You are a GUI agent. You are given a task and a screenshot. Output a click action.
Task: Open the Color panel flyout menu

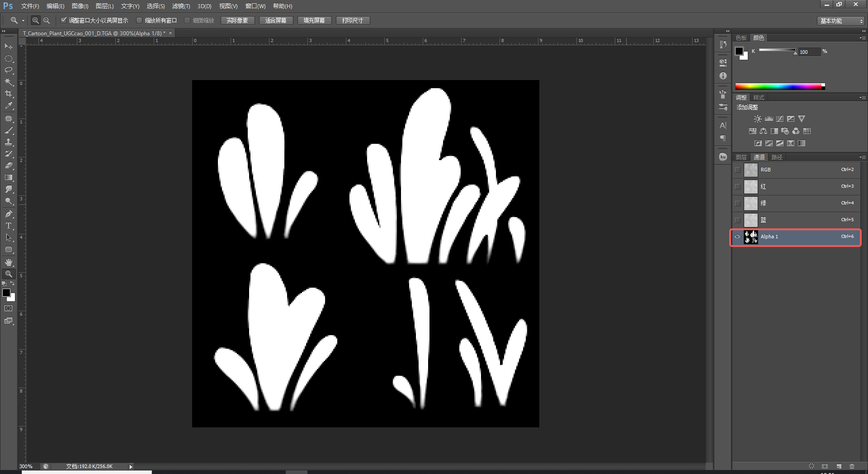click(x=863, y=38)
